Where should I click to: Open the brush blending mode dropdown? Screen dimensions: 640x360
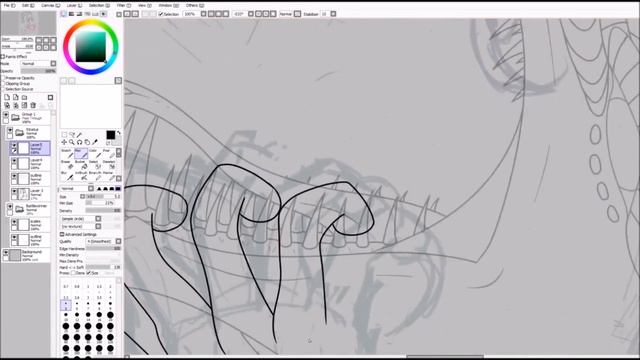pyautogui.click(x=77, y=189)
